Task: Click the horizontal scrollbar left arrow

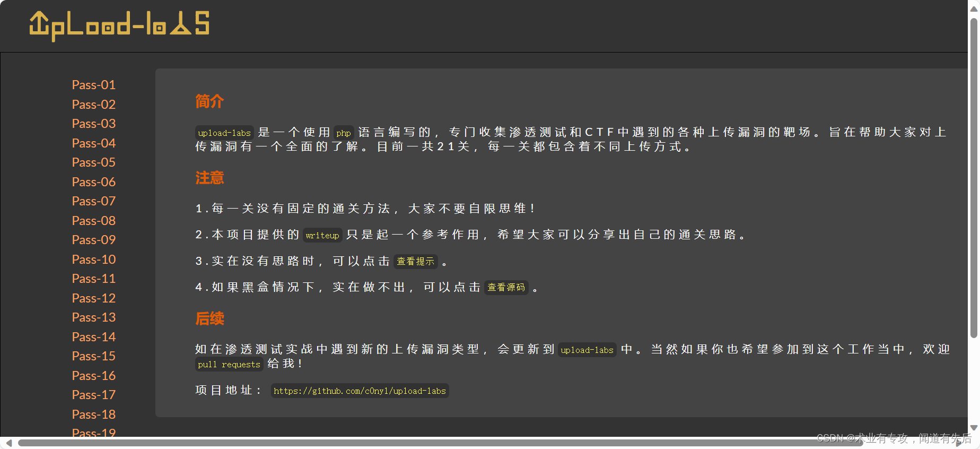Action: pos(8,443)
